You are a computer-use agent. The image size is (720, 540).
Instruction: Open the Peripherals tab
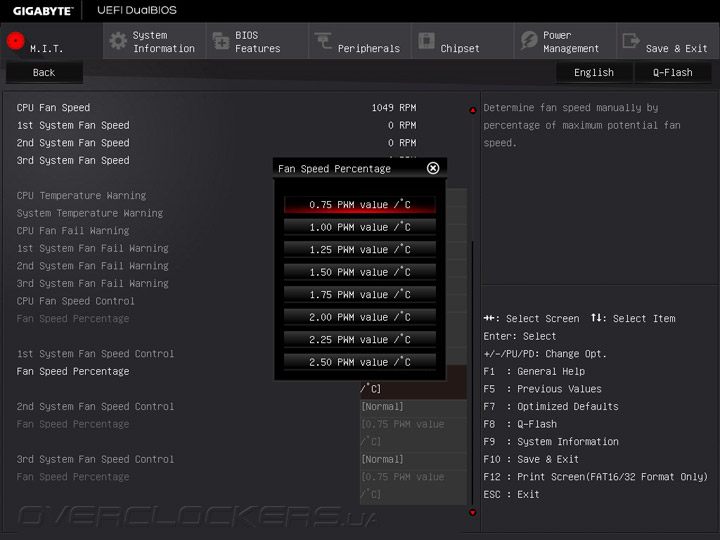(x=360, y=41)
